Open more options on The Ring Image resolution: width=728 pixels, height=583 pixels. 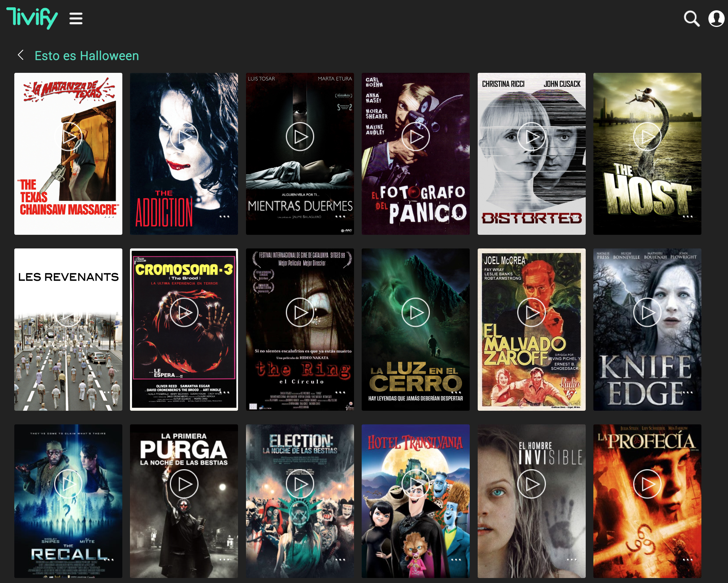340,392
